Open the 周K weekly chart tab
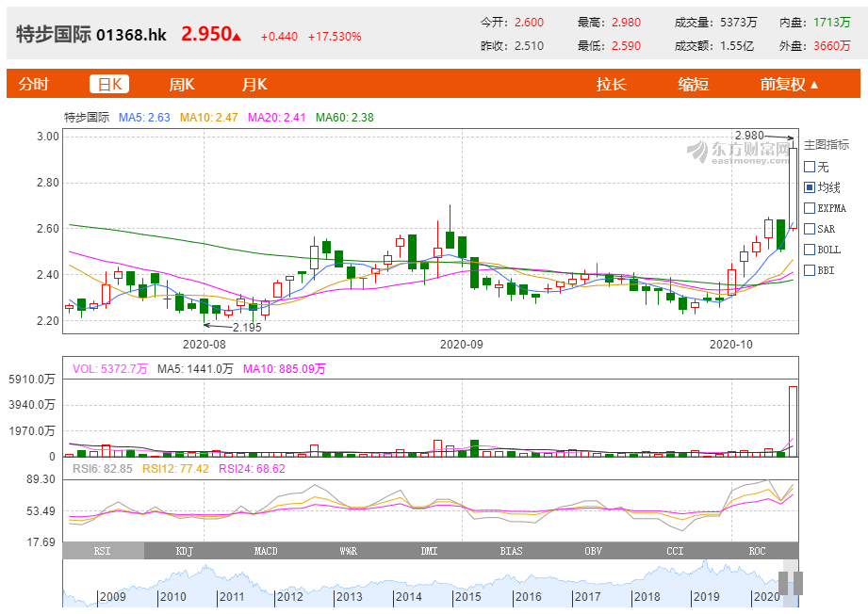This screenshot has height=614, width=868. click(x=182, y=84)
